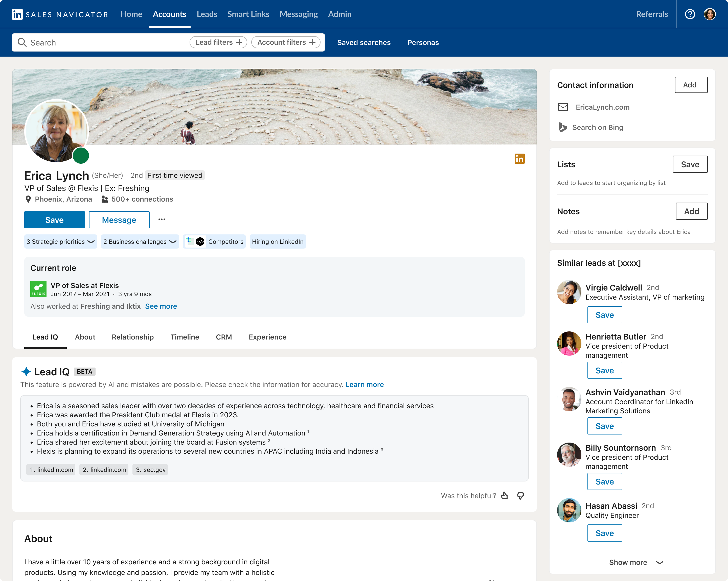Open the LinkedIn profile badge icon
728x581 pixels.
[x=519, y=159]
